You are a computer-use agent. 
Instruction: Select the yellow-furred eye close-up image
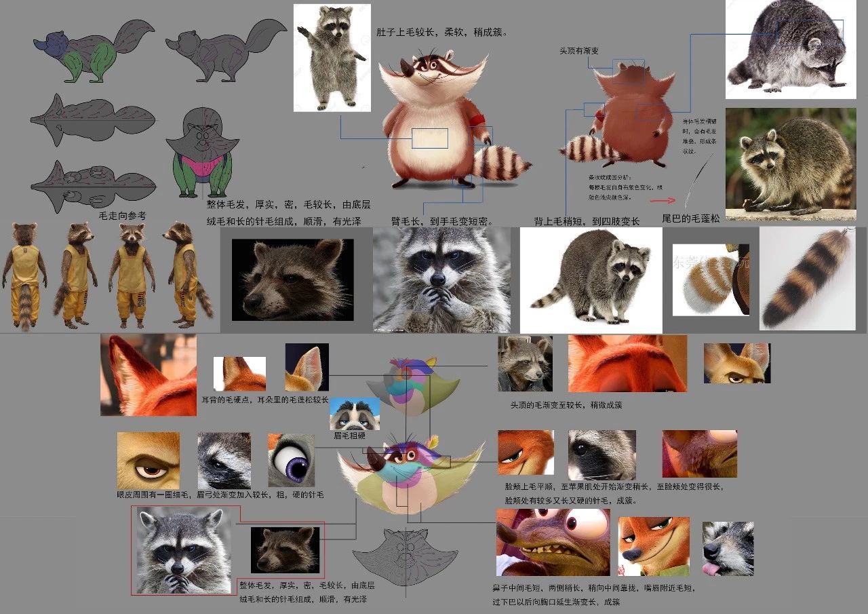(x=149, y=461)
